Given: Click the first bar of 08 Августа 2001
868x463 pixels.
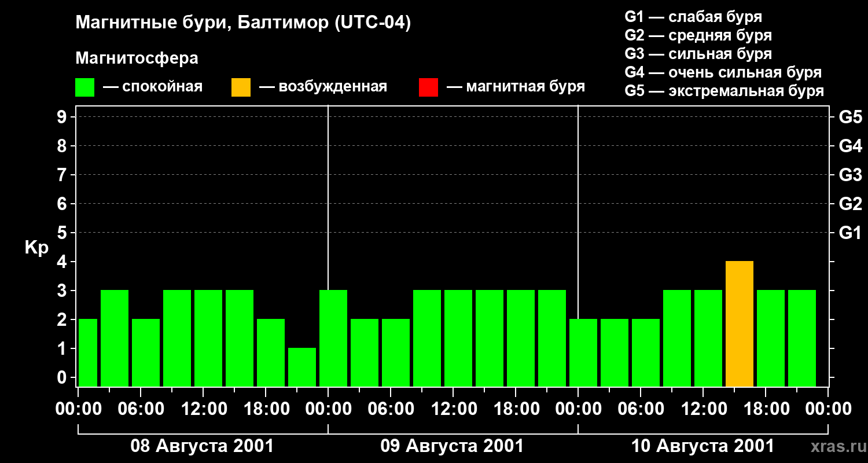Looking at the screenshot, I should pos(88,352).
